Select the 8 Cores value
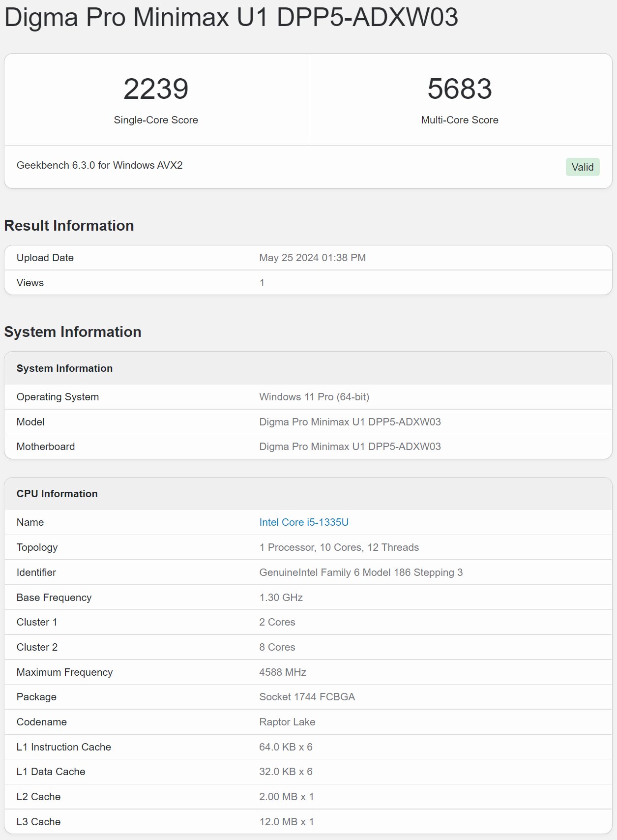This screenshot has width=617, height=840. point(277,647)
